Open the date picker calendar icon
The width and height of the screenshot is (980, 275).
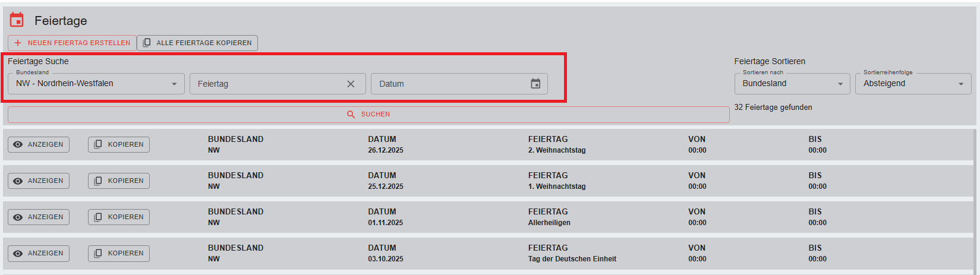(x=535, y=84)
